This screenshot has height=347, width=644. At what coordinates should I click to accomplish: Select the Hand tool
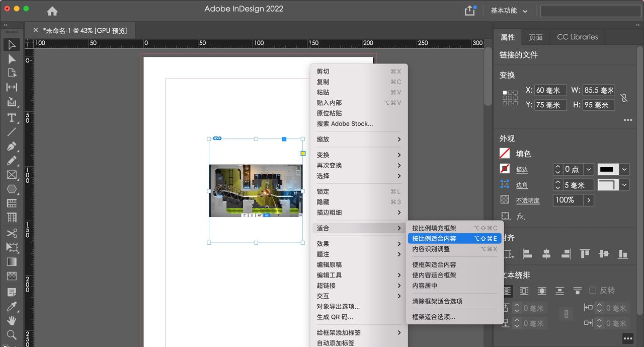[x=12, y=320]
